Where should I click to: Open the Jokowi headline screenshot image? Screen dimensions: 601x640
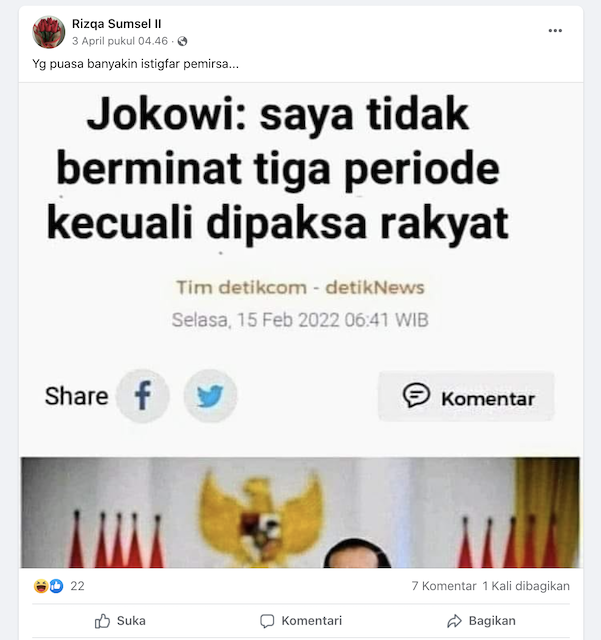(x=300, y=325)
